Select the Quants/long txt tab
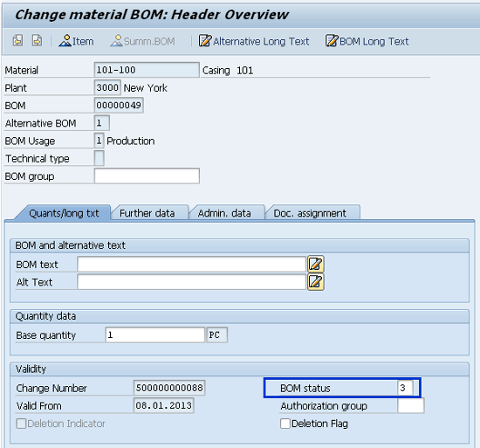The height and width of the screenshot is (448, 480). coord(64,213)
